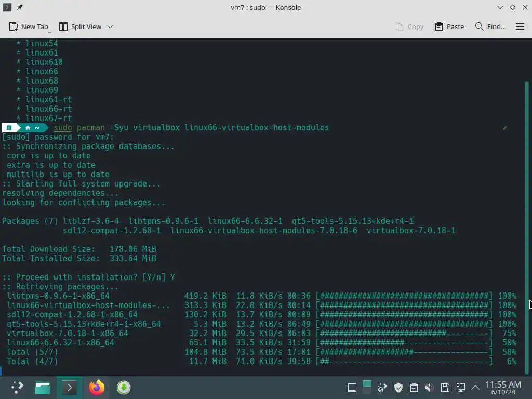Image resolution: width=532 pixels, height=399 pixels.
Task: Toggle the pin window icon in title bar
Action: pos(20,7)
